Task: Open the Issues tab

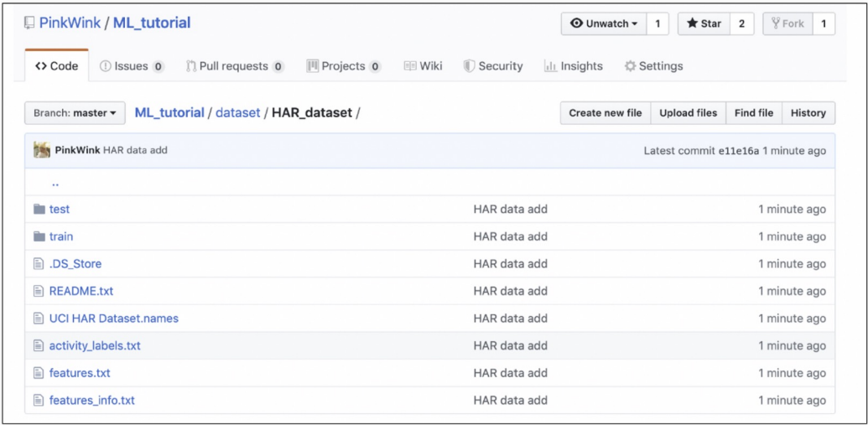Action: tap(132, 66)
